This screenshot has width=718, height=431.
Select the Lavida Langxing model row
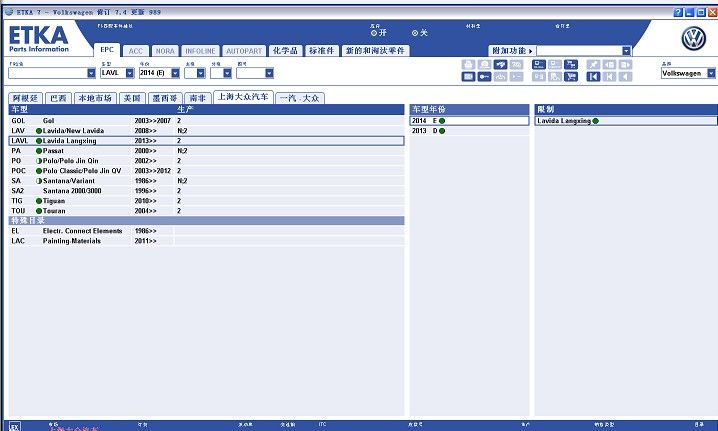pyautogui.click(x=207, y=141)
